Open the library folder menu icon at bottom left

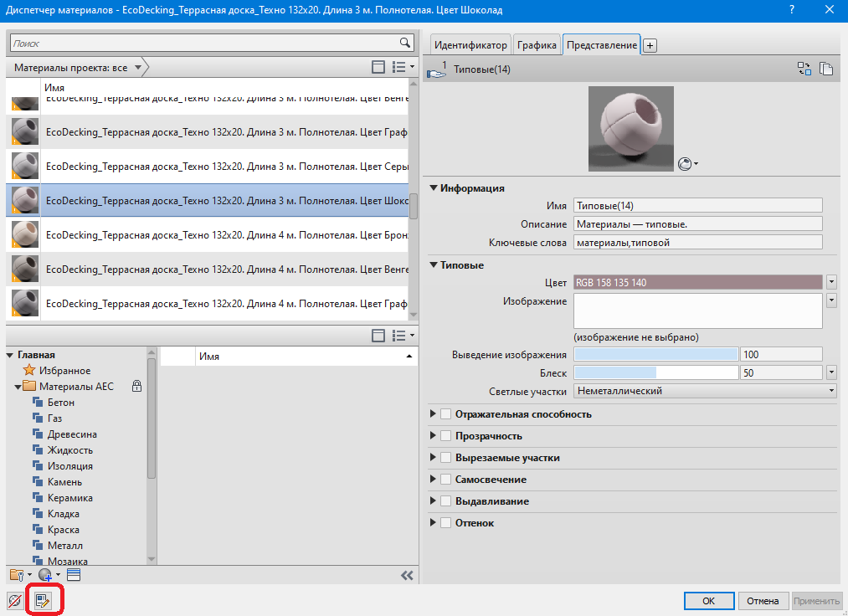click(21, 575)
